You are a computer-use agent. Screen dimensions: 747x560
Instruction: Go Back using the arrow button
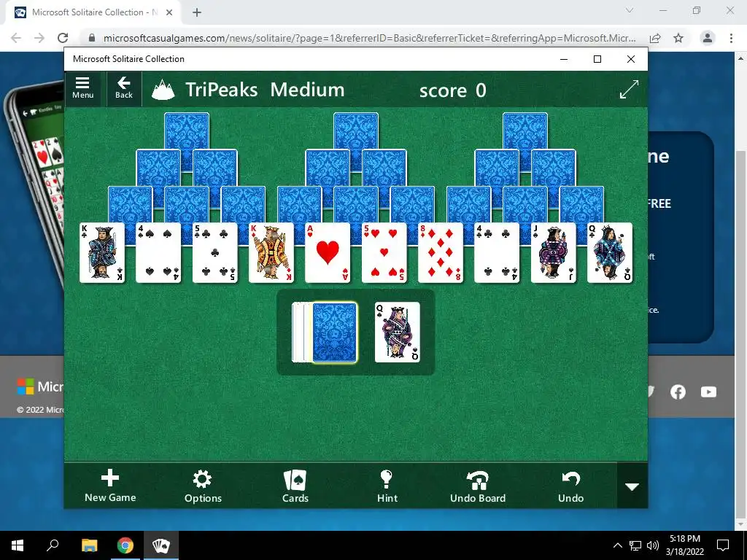(x=124, y=88)
